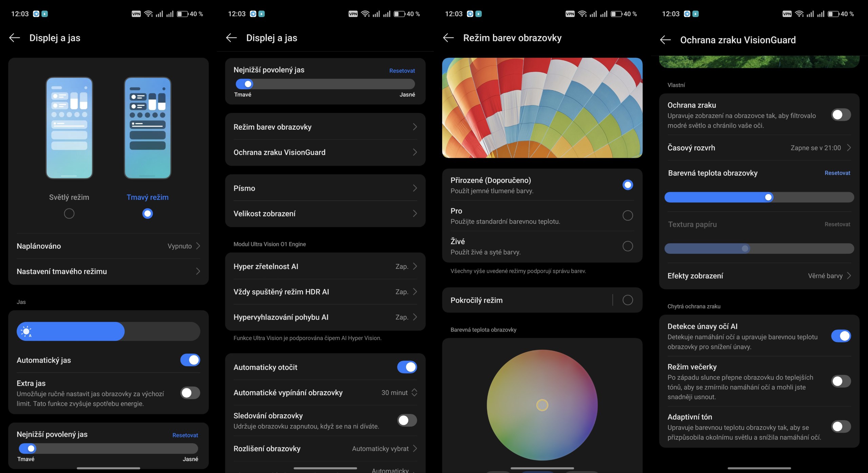The image size is (868, 473).
Task: Tap back arrow on VisionGuard screen
Action: pyautogui.click(x=665, y=40)
